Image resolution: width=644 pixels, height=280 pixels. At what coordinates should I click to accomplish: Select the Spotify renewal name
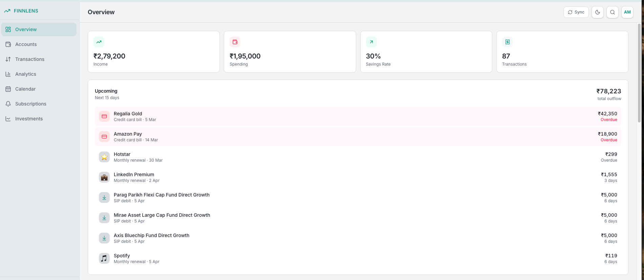(x=122, y=256)
